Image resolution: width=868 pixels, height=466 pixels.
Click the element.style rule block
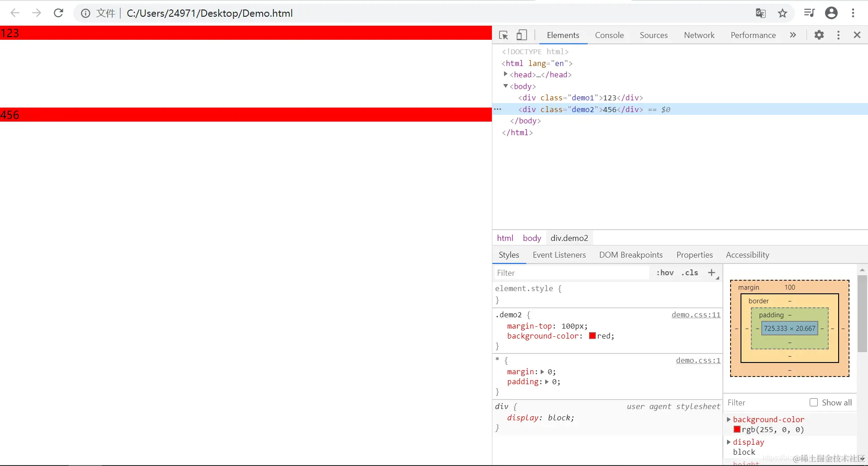pyautogui.click(x=607, y=294)
